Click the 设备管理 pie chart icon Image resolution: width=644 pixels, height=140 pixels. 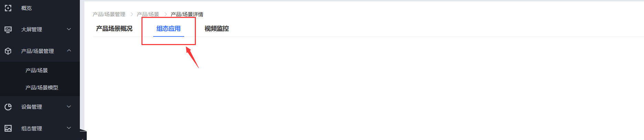pyautogui.click(x=8, y=107)
